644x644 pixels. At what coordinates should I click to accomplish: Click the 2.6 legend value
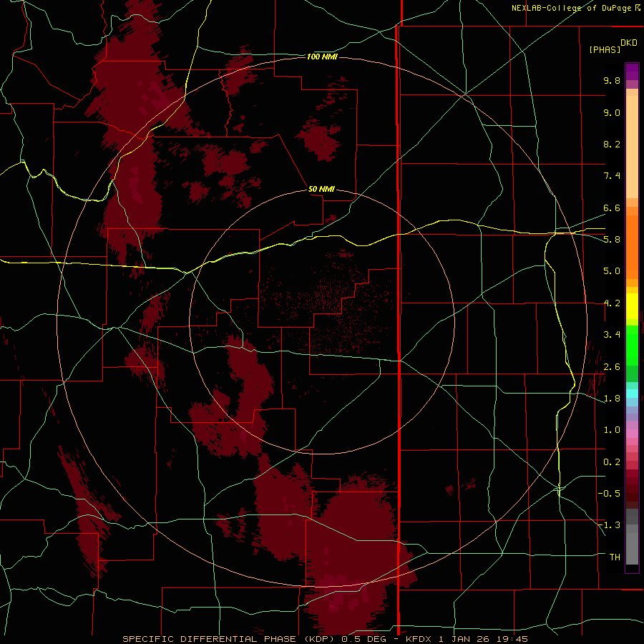(x=612, y=367)
